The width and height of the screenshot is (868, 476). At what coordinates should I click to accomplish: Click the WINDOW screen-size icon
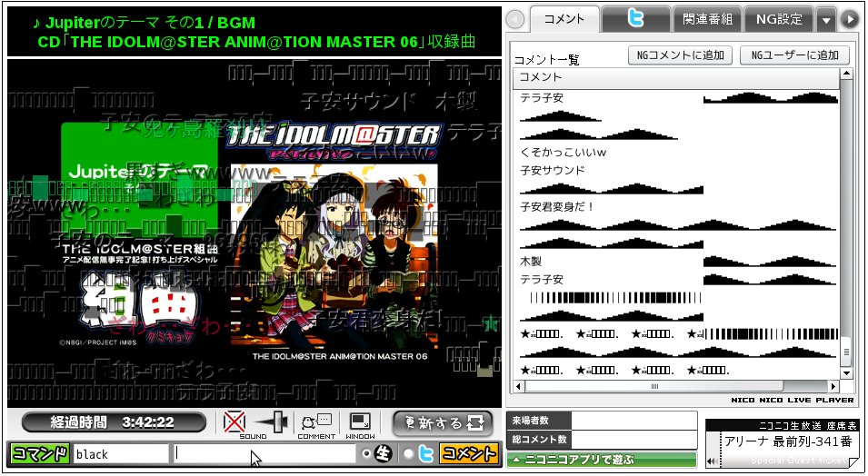pyautogui.click(x=360, y=421)
